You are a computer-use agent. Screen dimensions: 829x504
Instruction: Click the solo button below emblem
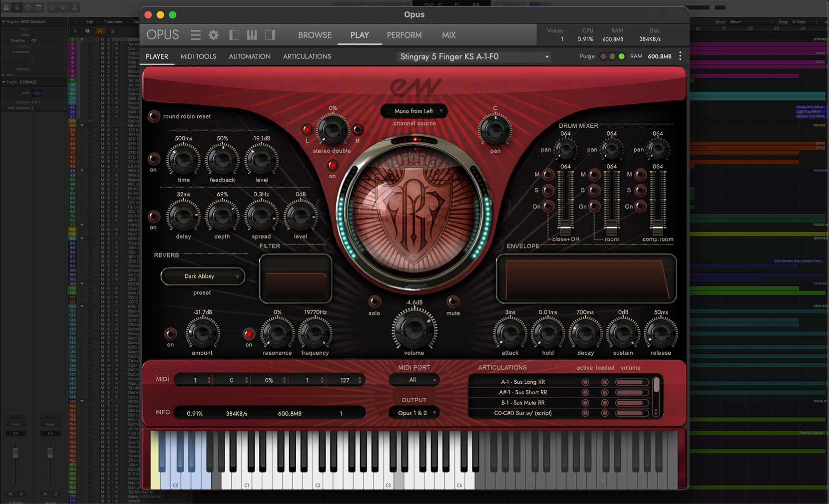pos(374,301)
